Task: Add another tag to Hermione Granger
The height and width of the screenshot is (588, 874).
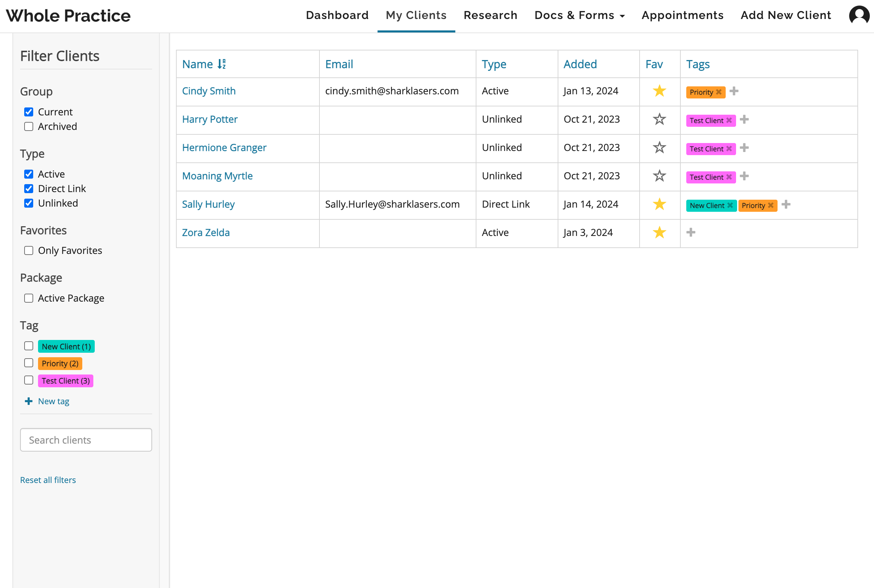Action: coord(744,148)
